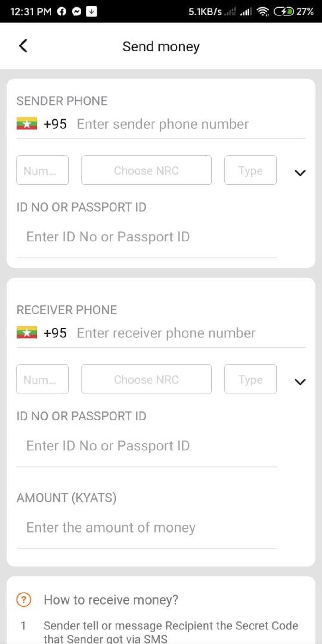Click the Enter sender phone number field
322x644 pixels.
[x=163, y=124]
